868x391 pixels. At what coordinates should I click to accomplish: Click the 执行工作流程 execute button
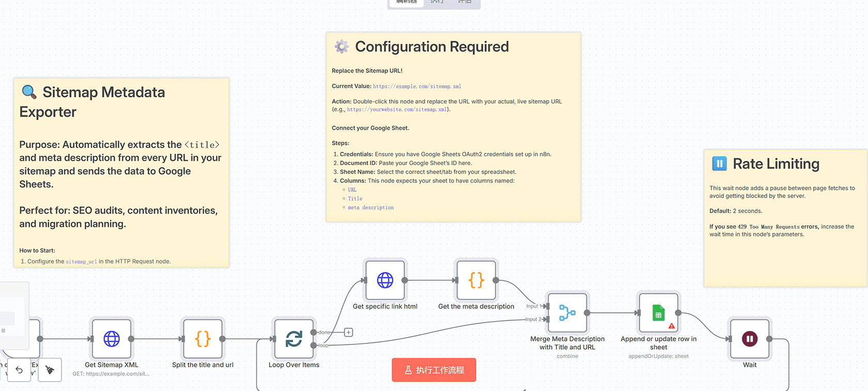(x=433, y=370)
